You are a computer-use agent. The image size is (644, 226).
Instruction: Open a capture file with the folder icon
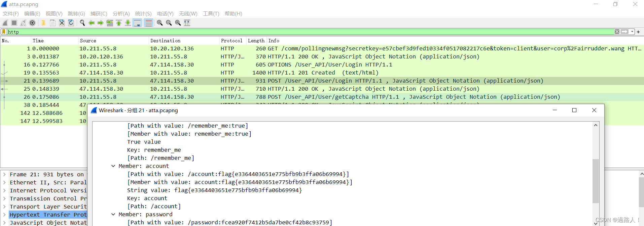click(43, 23)
